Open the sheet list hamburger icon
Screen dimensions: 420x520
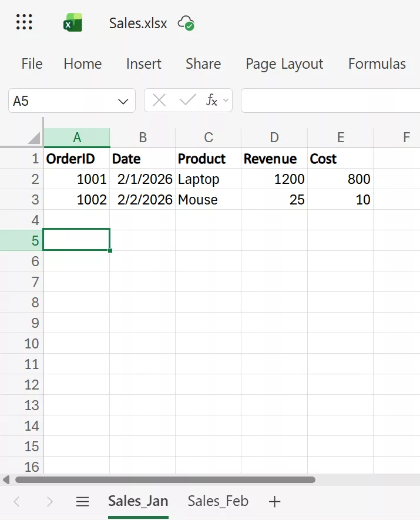coord(82,501)
